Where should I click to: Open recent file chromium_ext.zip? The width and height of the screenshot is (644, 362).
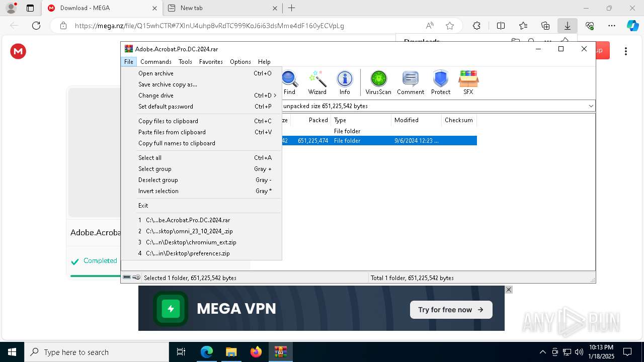pyautogui.click(x=201, y=242)
